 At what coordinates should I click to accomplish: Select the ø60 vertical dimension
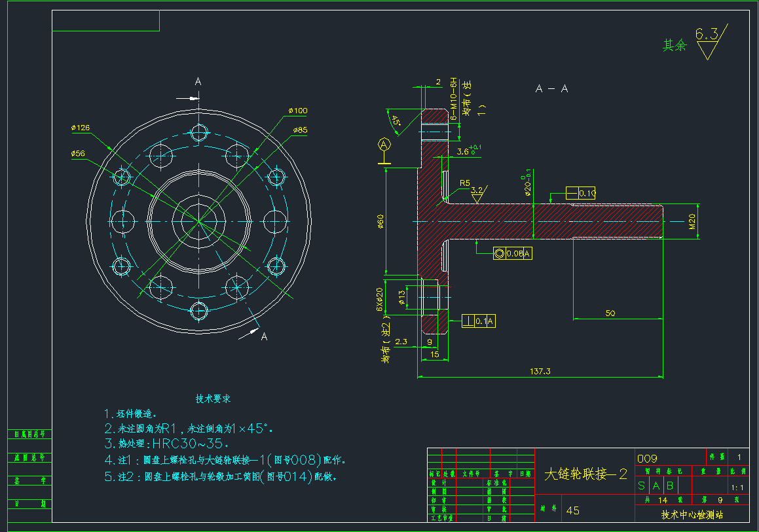(380, 222)
